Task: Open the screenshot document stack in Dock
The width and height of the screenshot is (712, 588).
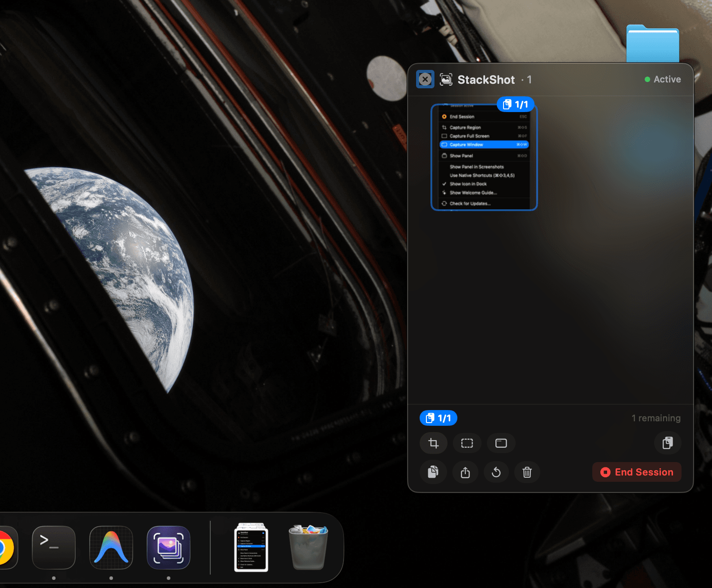Action: [251, 548]
